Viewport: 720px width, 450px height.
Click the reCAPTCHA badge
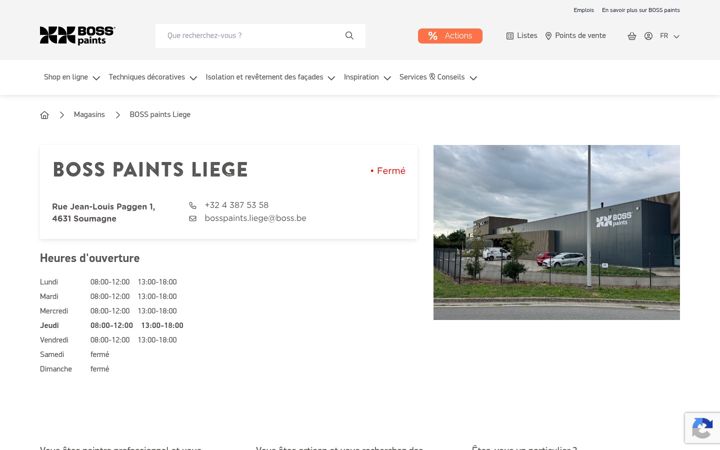(702, 428)
